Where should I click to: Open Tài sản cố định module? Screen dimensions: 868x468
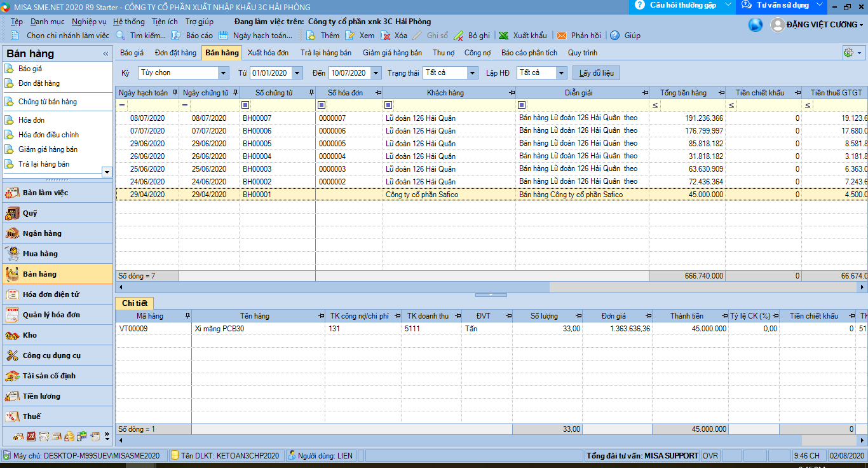point(57,376)
